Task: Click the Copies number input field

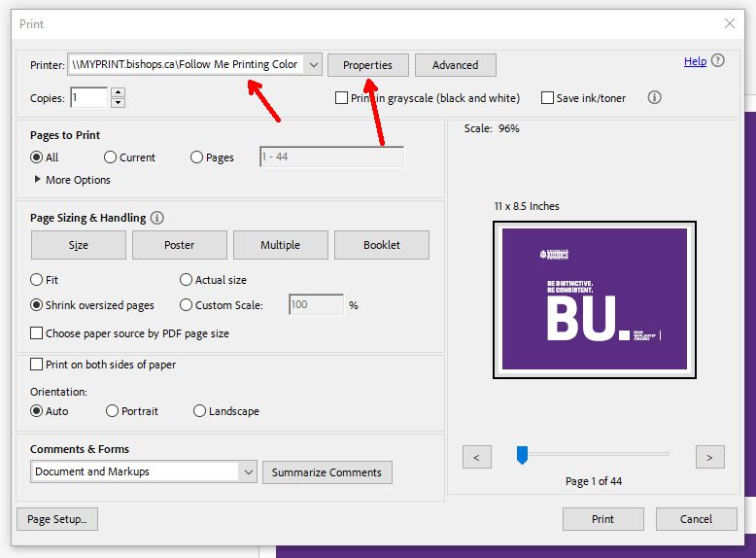Action: point(87,97)
